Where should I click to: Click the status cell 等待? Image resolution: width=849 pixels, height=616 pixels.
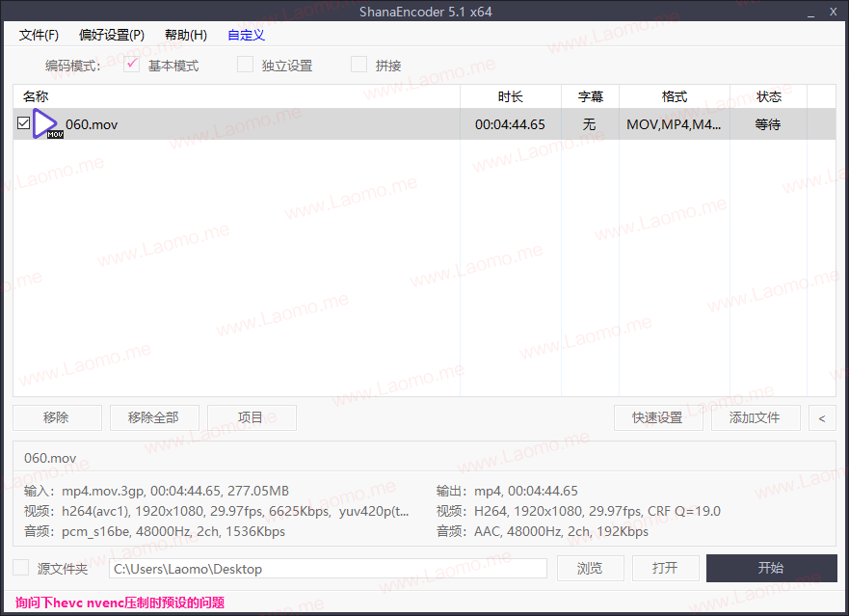click(x=768, y=124)
